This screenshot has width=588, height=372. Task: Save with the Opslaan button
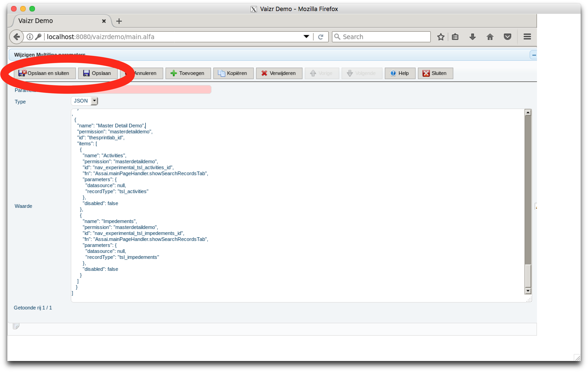pyautogui.click(x=98, y=73)
